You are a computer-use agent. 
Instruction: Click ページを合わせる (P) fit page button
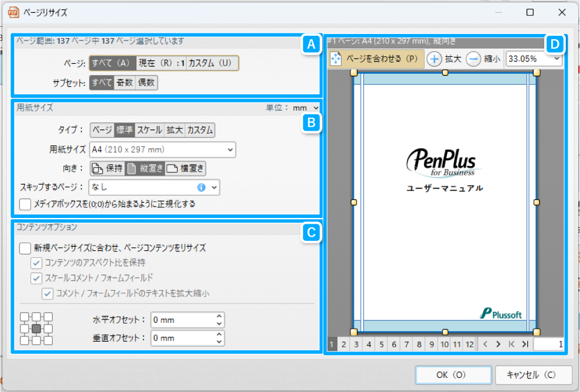(376, 59)
